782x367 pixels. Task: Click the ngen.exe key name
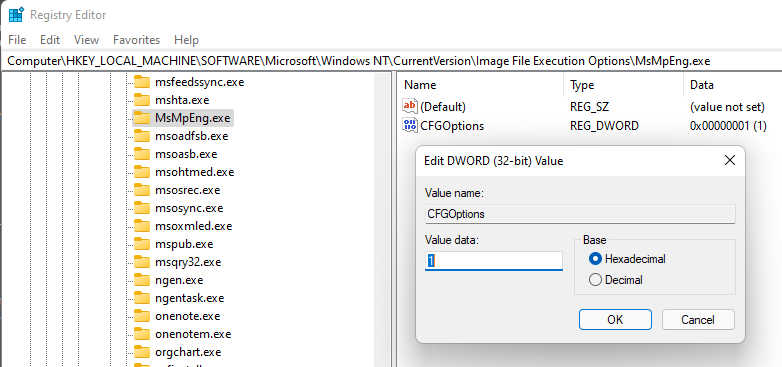coord(179,280)
